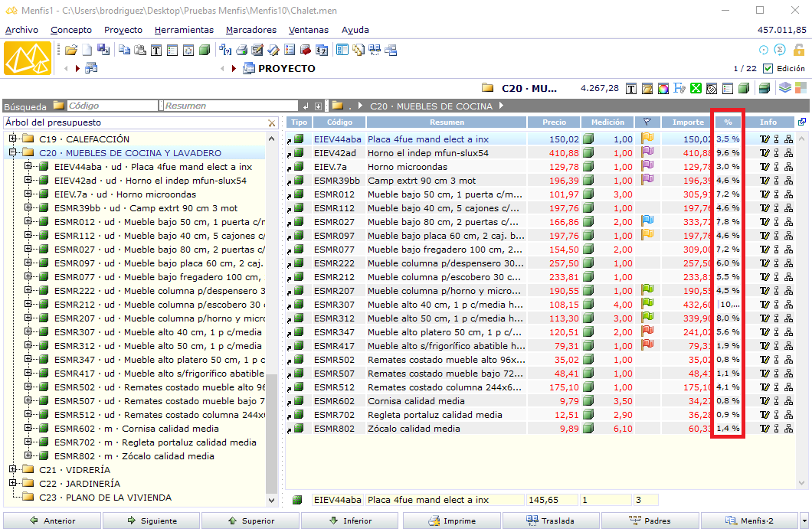Click the Inferior button
The width and height of the screenshot is (812, 532).
point(350,521)
